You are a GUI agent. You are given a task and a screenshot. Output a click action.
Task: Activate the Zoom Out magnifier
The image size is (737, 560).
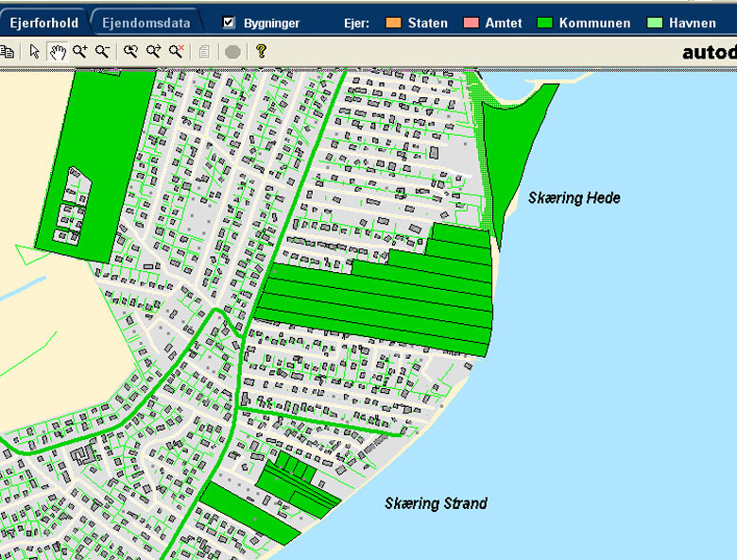102,52
